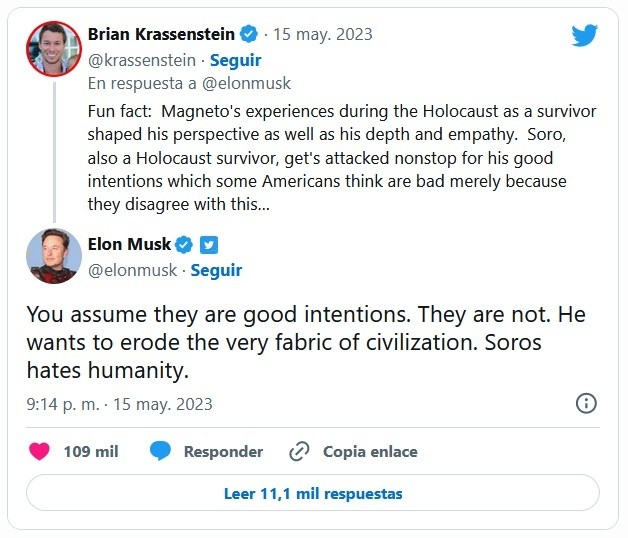The image size is (628, 538).
Task: Open the @elonmusk mention in reply line
Action: point(249,84)
